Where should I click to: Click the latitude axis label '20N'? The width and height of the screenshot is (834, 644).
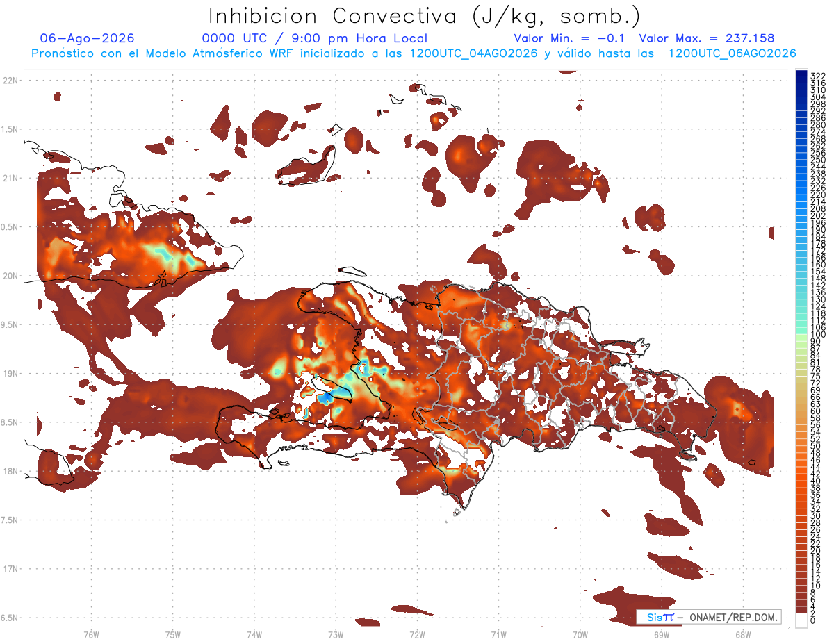point(10,276)
